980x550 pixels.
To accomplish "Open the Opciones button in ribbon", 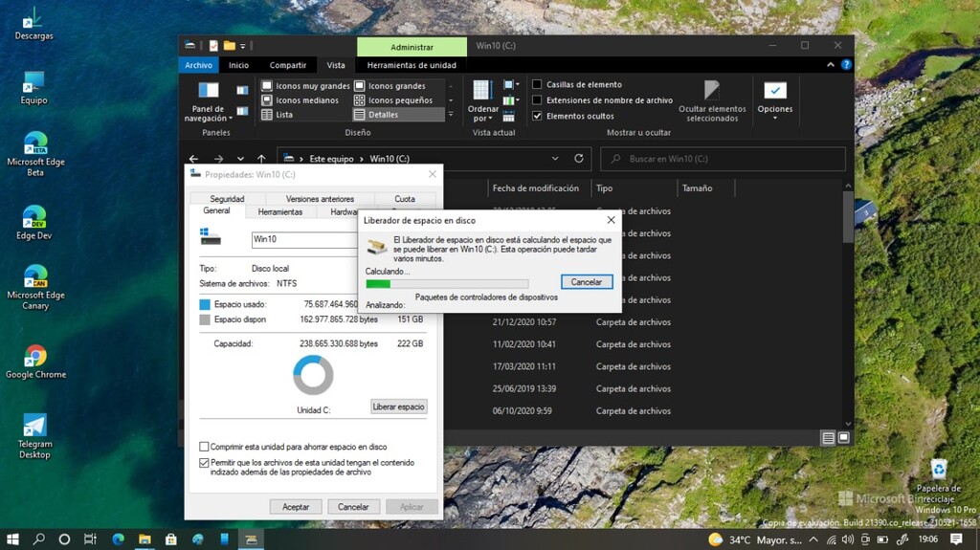I will [774, 99].
